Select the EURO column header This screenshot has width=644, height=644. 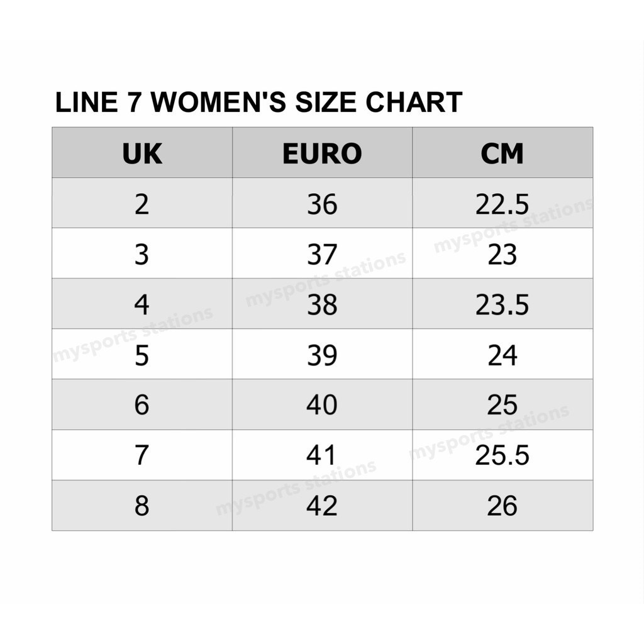point(322,153)
